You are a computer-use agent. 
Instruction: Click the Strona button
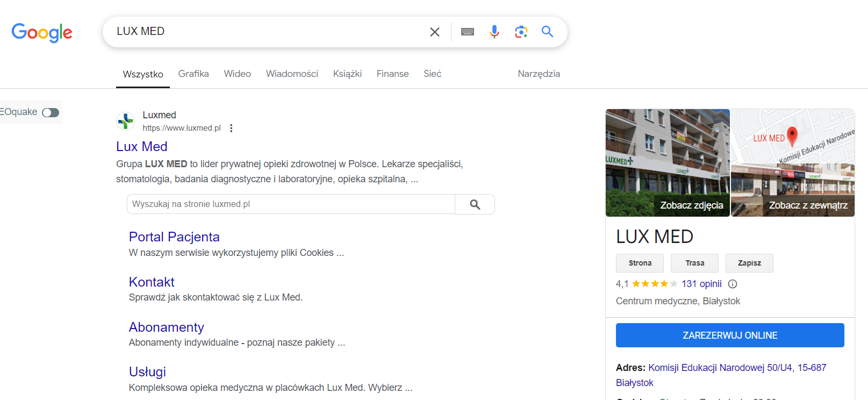click(x=640, y=263)
